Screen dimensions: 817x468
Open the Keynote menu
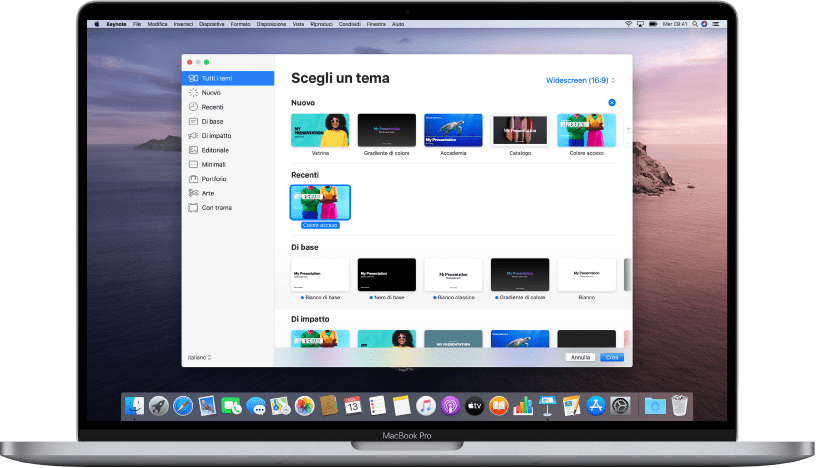coord(116,24)
